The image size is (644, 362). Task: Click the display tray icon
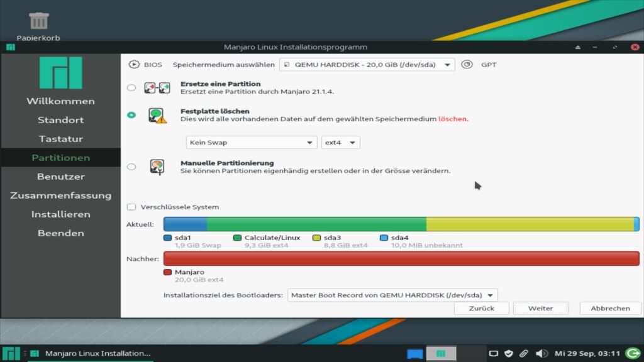[x=493, y=353]
